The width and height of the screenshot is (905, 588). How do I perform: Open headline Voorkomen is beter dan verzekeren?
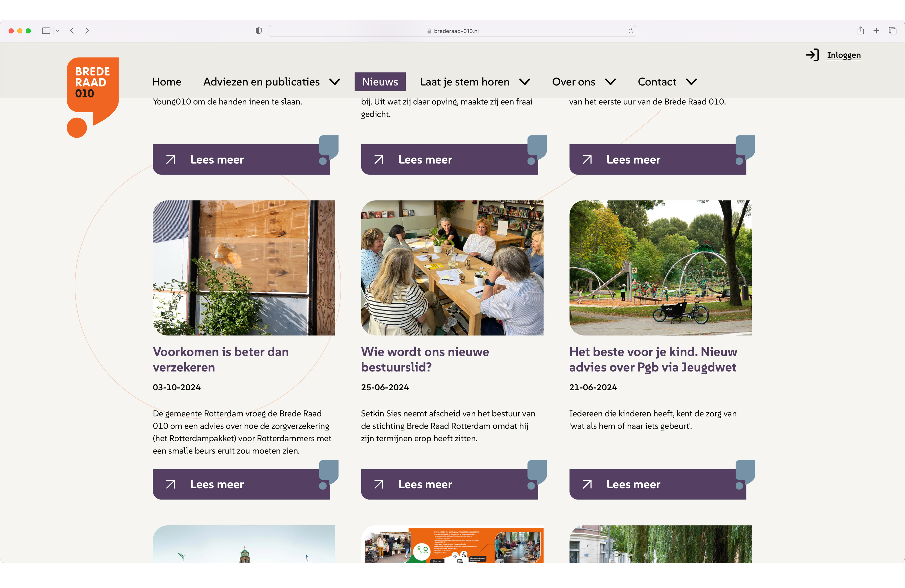pos(221,359)
